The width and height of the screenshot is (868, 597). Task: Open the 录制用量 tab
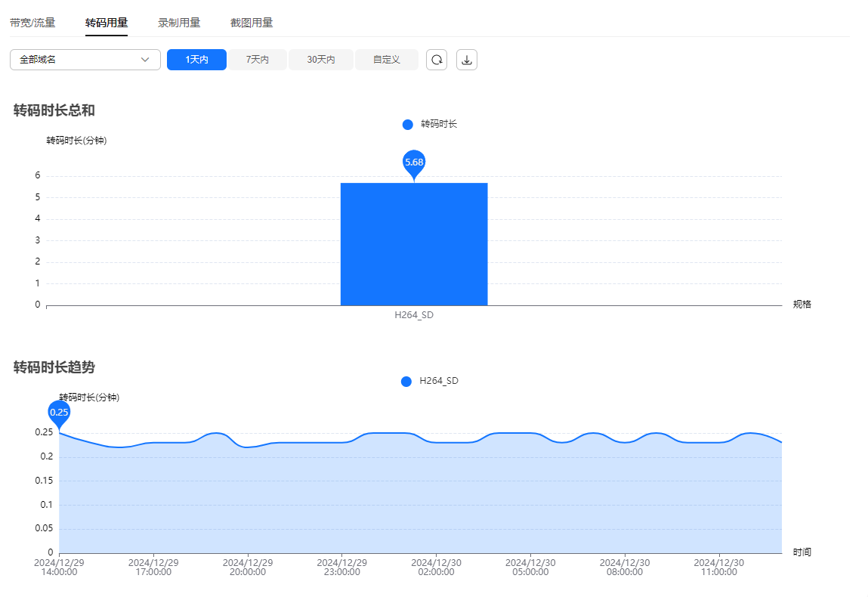coord(179,23)
